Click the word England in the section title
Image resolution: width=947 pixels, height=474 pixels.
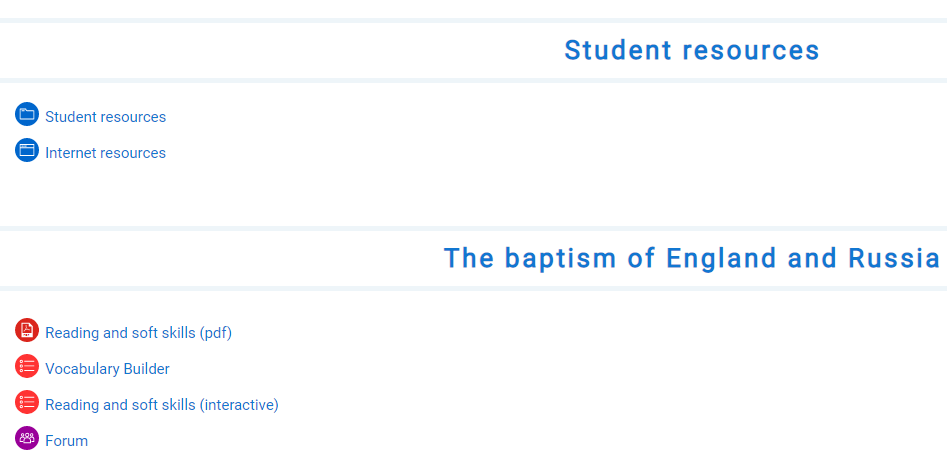(721, 258)
